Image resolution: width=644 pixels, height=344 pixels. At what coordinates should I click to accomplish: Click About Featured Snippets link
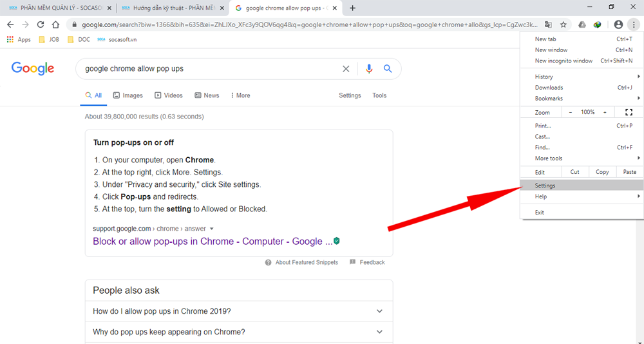(307, 262)
